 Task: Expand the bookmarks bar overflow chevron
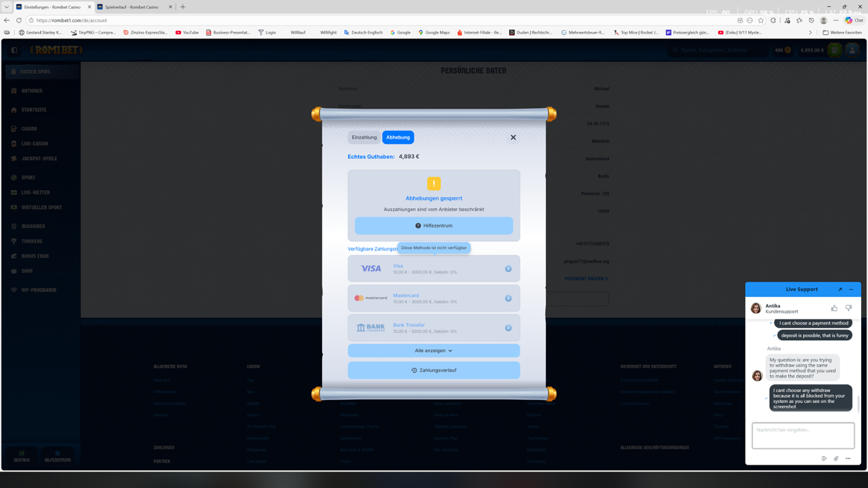tap(810, 32)
